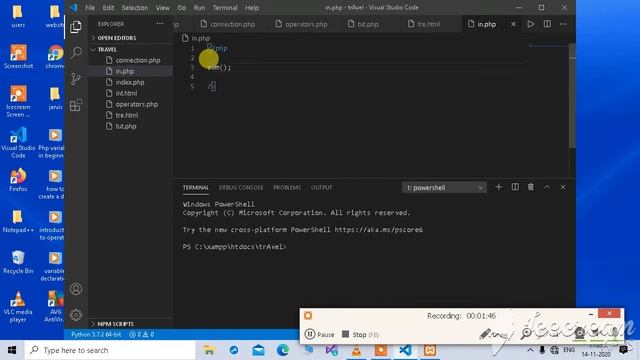Click errors and warnings count in status bar
The height and width of the screenshot is (360, 640).
[x=142, y=334]
